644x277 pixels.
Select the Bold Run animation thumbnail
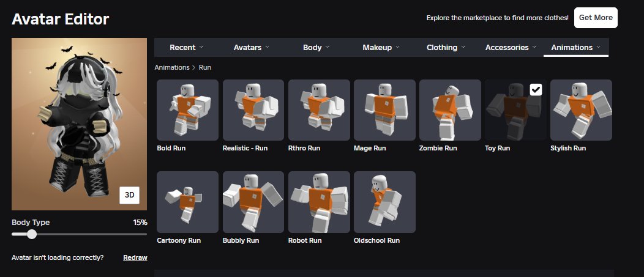point(188,110)
